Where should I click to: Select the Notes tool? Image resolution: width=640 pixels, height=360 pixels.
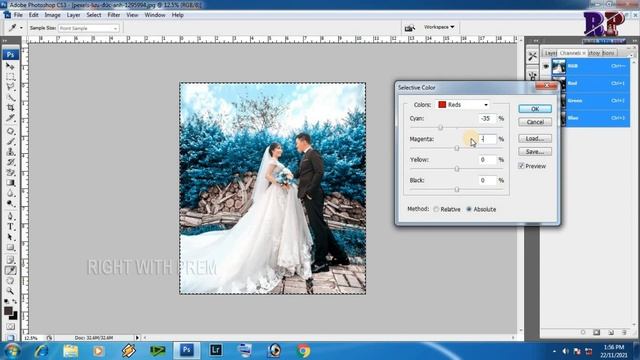(10, 260)
